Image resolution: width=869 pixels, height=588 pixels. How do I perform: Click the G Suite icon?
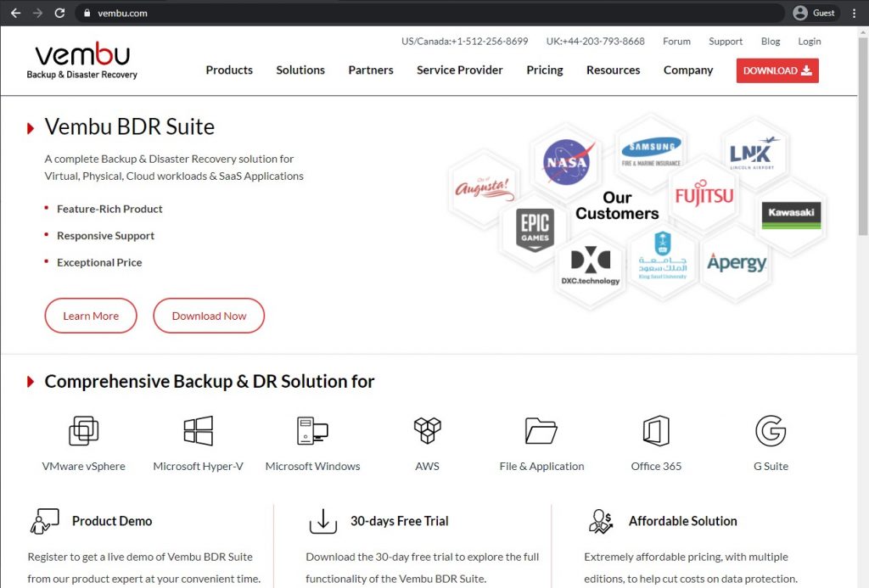[x=771, y=431]
